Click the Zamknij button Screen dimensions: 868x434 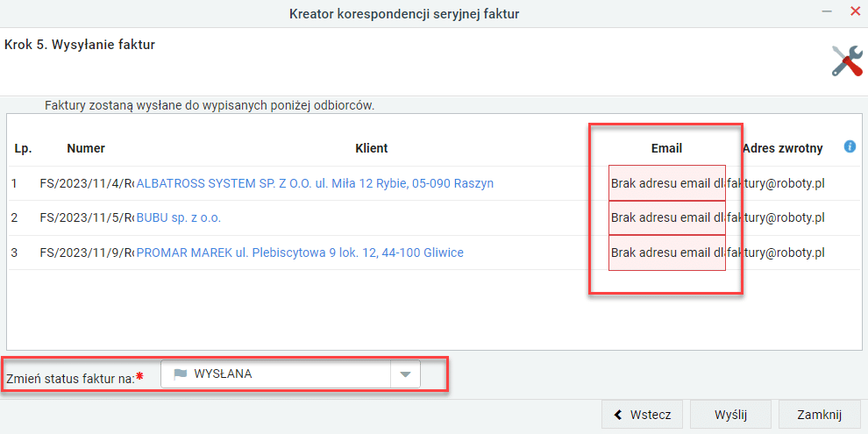point(819,416)
